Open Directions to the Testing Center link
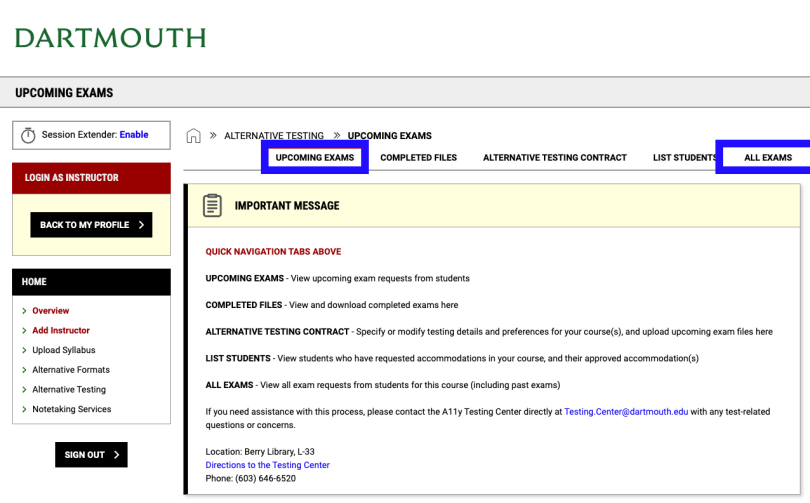 [x=268, y=465]
